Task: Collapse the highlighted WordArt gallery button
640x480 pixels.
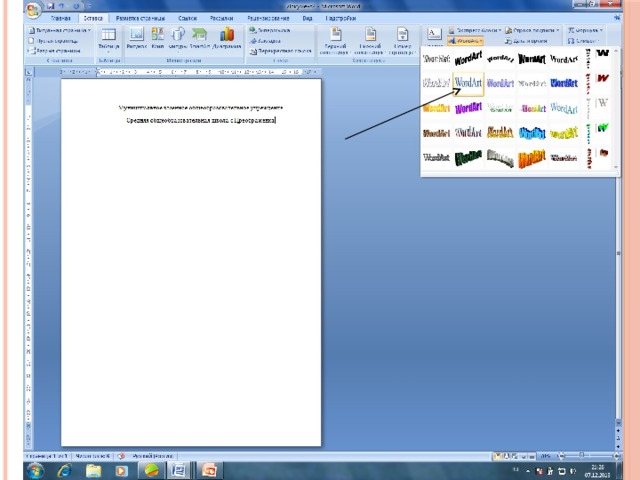Action: coord(465,41)
